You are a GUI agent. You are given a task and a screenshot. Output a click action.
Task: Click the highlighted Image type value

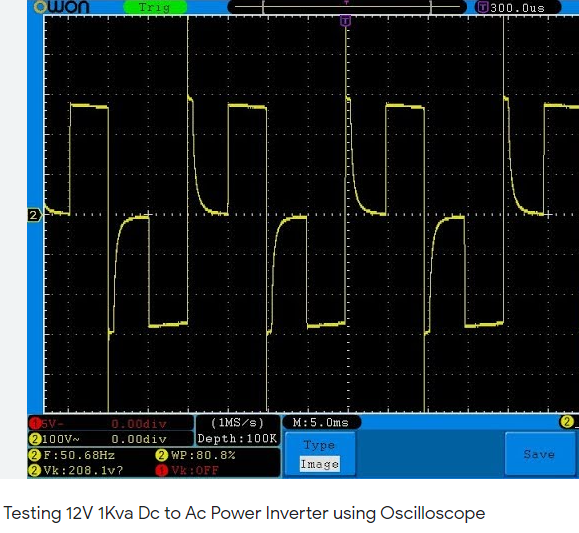319,464
